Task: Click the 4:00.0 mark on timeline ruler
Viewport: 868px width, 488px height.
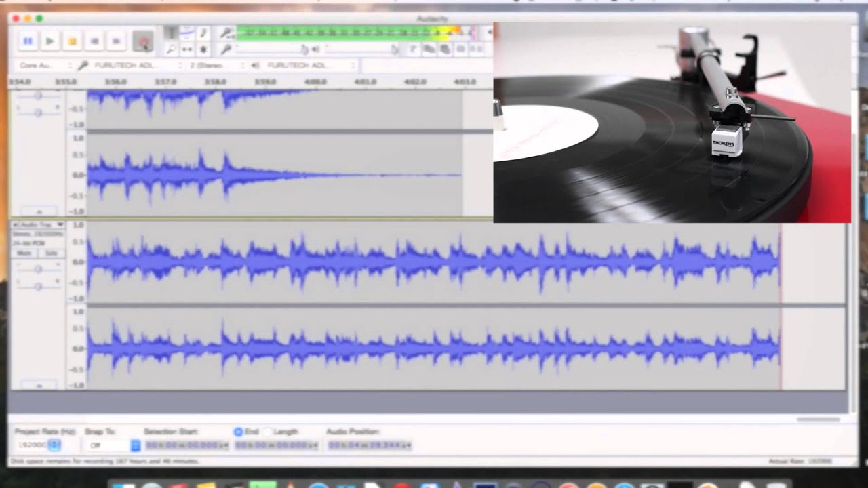Action: point(315,82)
